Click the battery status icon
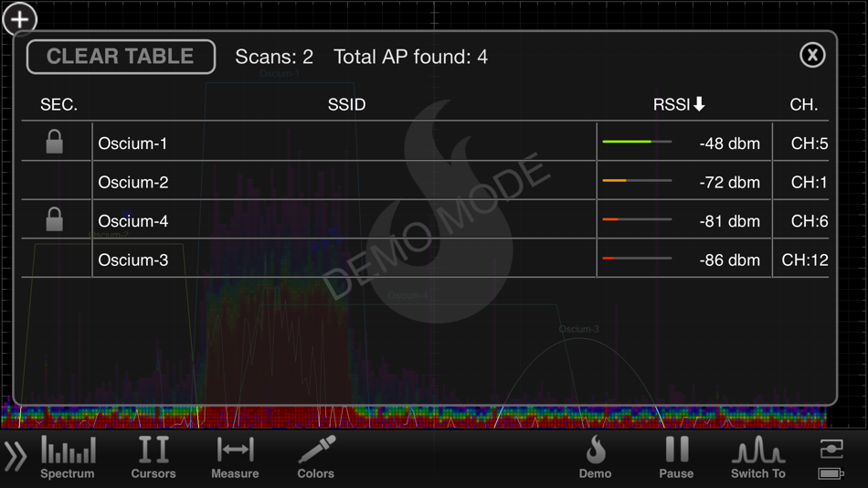868x488 pixels. (x=831, y=473)
